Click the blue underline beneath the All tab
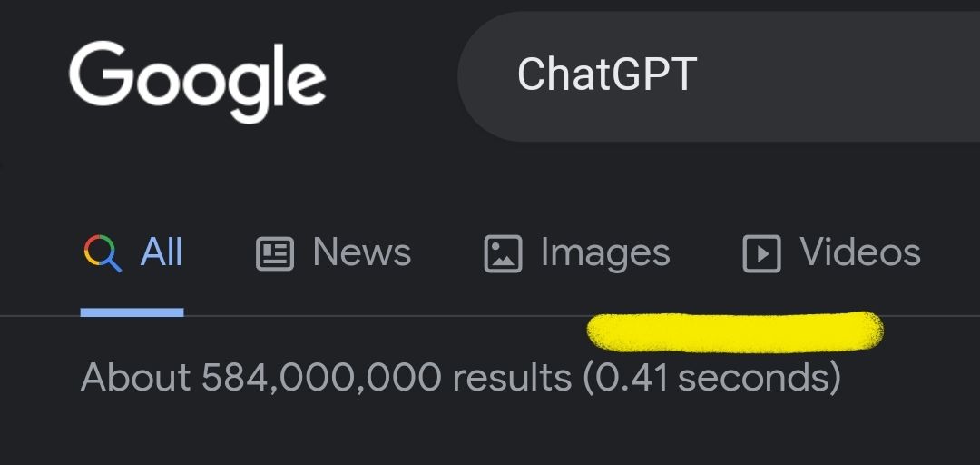Image resolution: width=980 pixels, height=465 pixels. tap(132, 312)
